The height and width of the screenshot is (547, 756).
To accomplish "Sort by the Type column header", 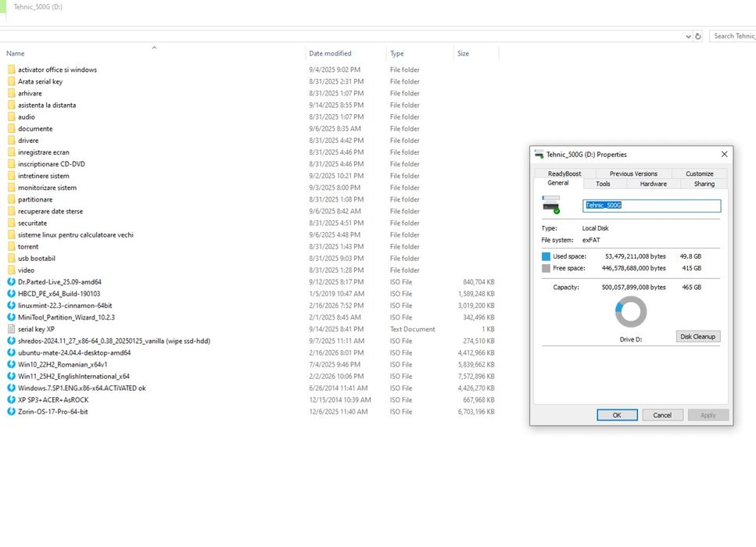I will pyautogui.click(x=397, y=53).
